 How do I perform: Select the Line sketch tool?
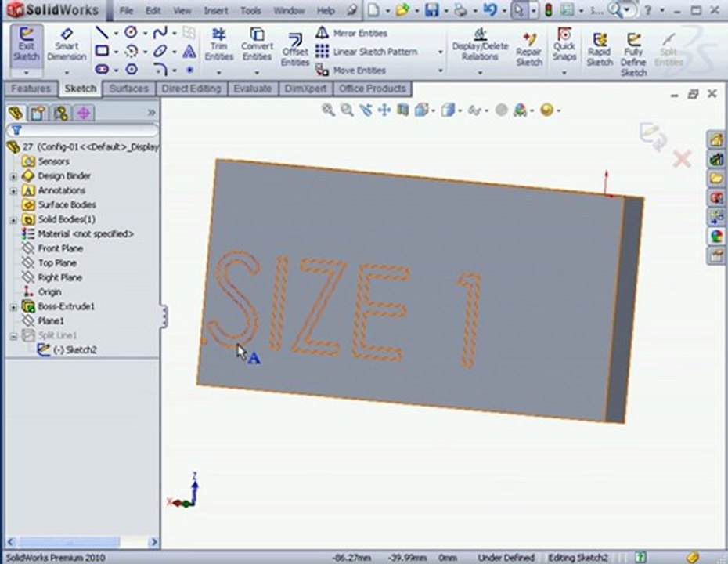102,33
